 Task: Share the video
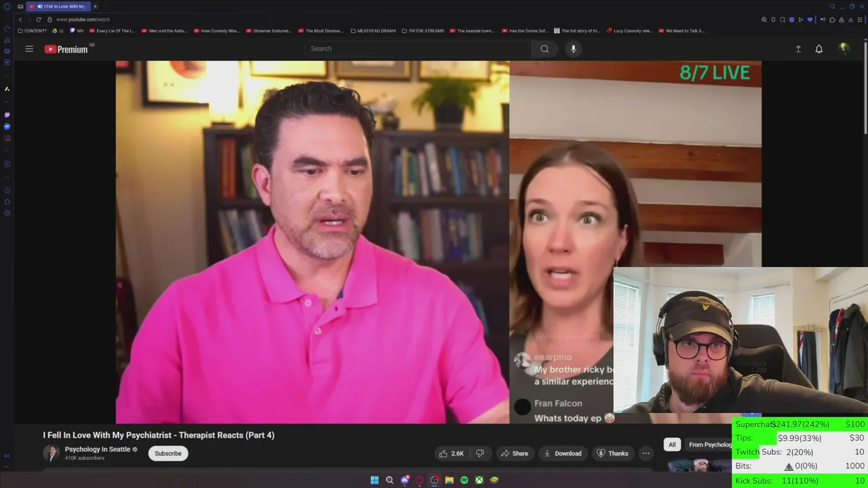[x=514, y=453]
